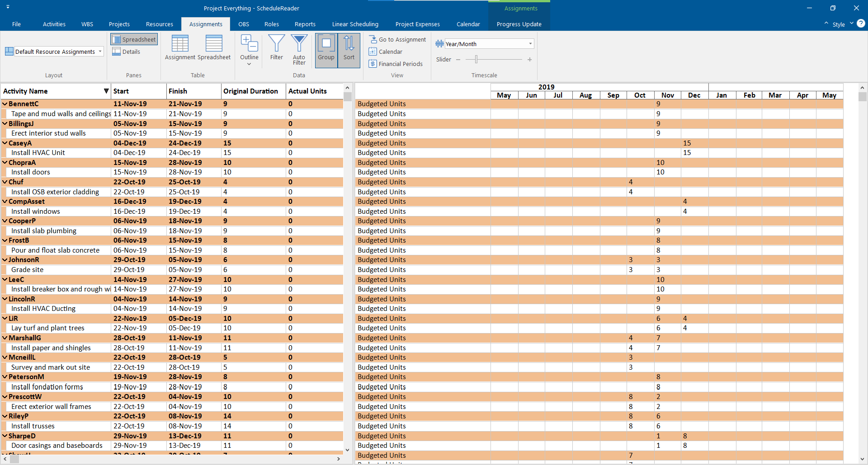Open the Calendar view icon
868x465 pixels.
(x=373, y=52)
